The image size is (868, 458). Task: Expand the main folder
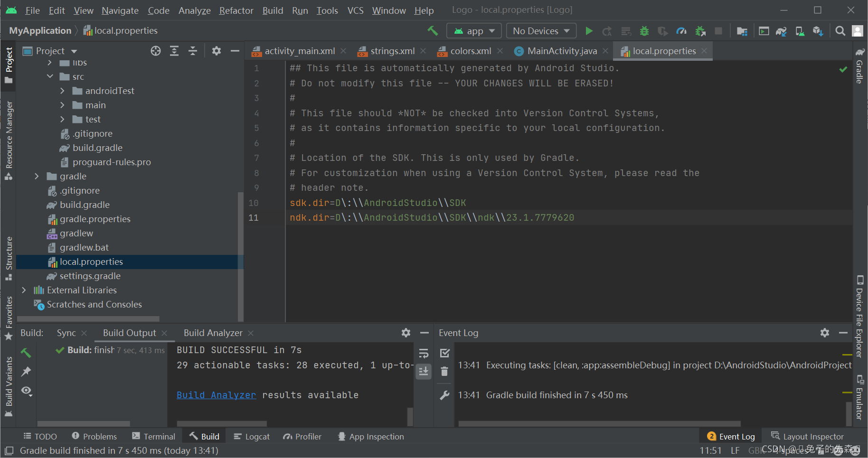[62, 105]
